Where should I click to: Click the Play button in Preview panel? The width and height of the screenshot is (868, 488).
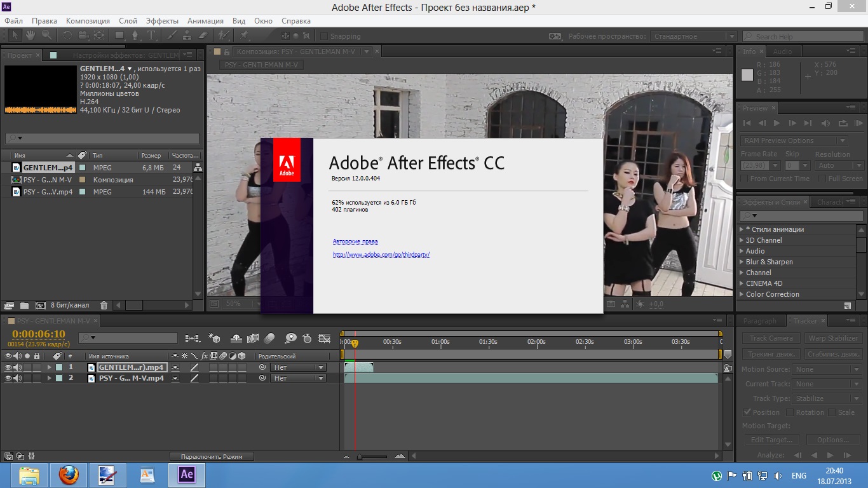pos(777,123)
